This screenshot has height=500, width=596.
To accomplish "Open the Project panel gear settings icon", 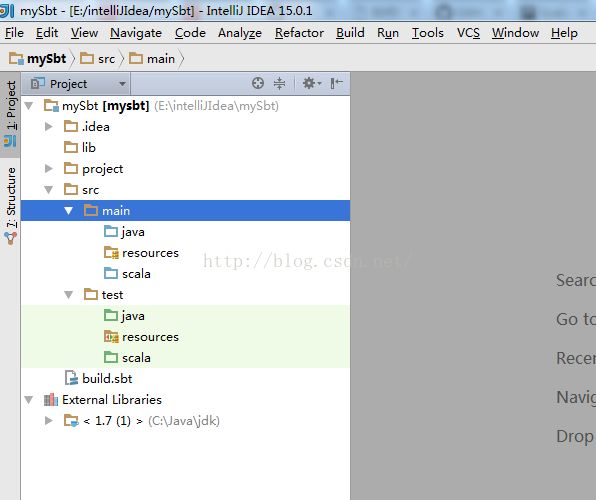I will (x=312, y=83).
